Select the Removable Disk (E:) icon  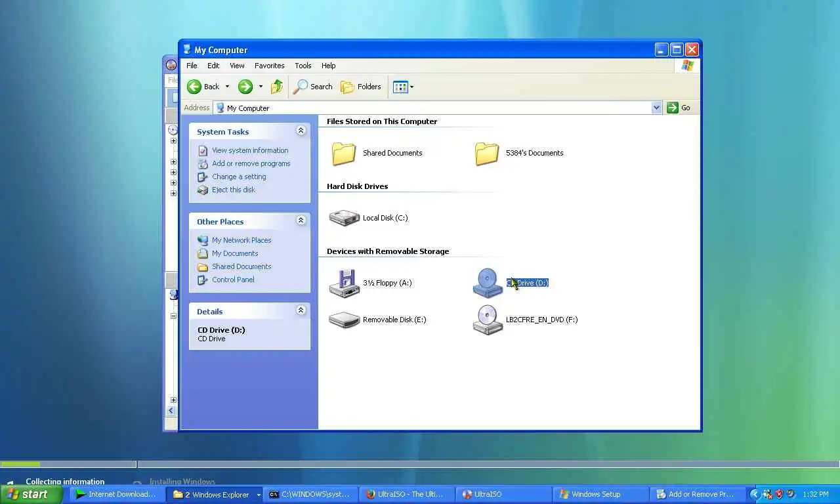pos(344,320)
